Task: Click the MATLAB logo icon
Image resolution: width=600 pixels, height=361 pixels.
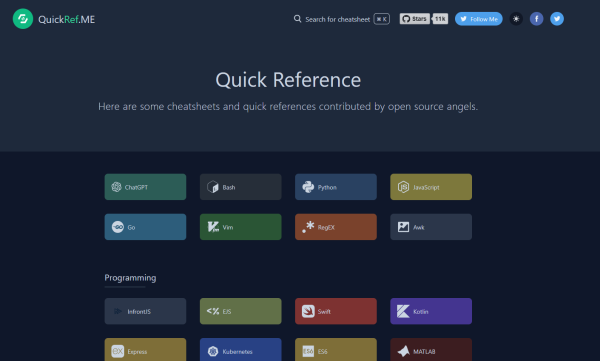Action: point(403,351)
